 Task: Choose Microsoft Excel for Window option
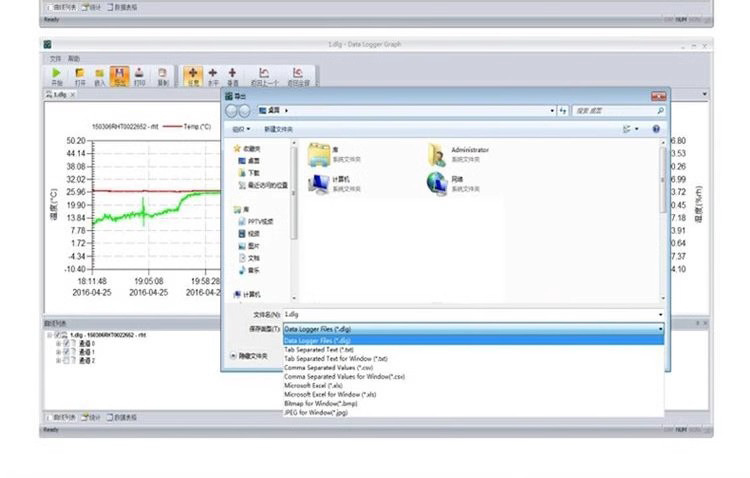pyautogui.click(x=474, y=394)
